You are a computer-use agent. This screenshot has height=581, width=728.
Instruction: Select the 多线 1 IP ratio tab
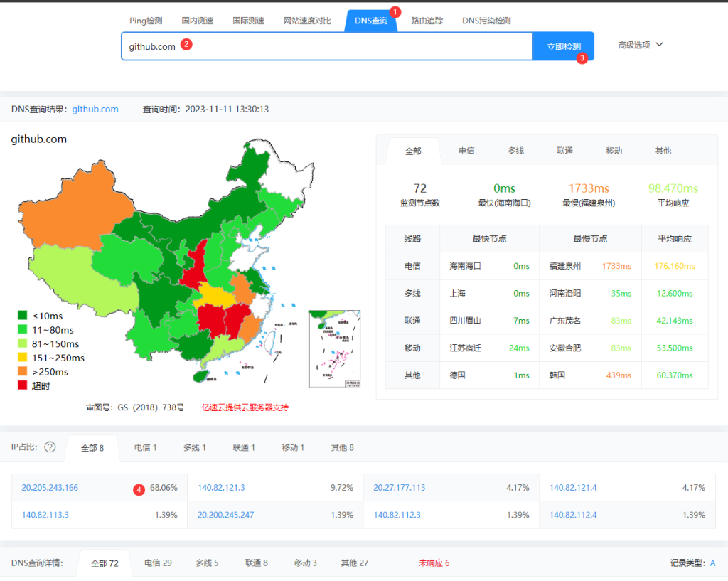point(195,447)
